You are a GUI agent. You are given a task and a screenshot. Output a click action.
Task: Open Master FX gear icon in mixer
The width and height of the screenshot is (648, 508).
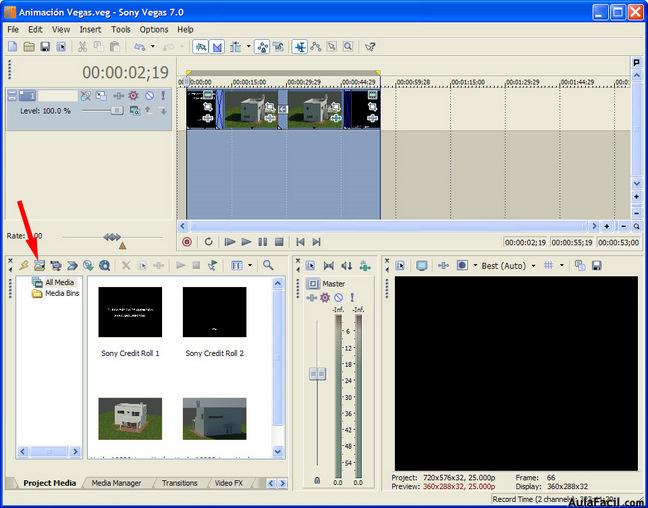[x=325, y=297]
